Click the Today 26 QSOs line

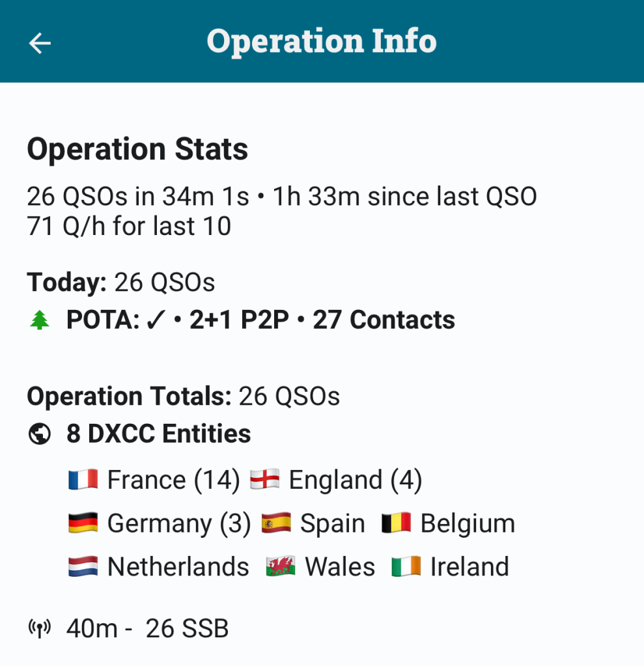120,283
